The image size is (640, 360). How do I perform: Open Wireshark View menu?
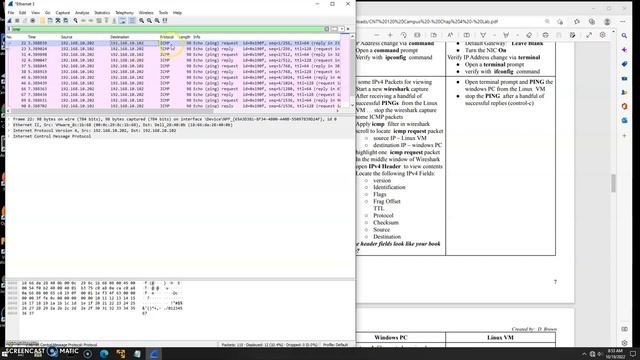(x=36, y=13)
